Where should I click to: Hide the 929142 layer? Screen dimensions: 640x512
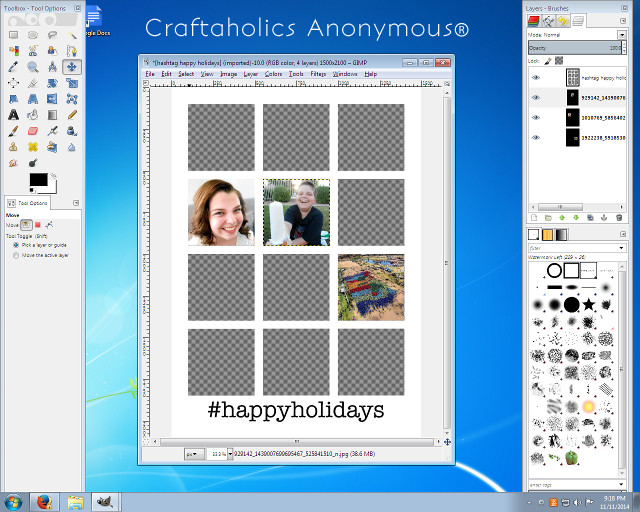[x=536, y=98]
